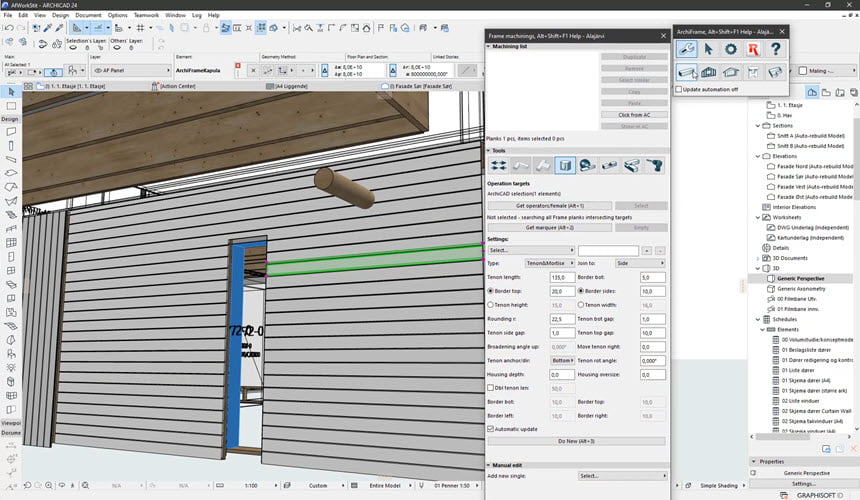
Task: Click the Rounding r input field
Action: click(x=562, y=319)
